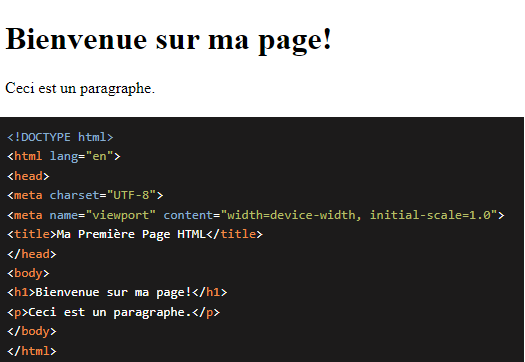525x362 pixels.
Task: Click the '<title>Ma Première Page HTML' code line
Action: [x=135, y=234]
